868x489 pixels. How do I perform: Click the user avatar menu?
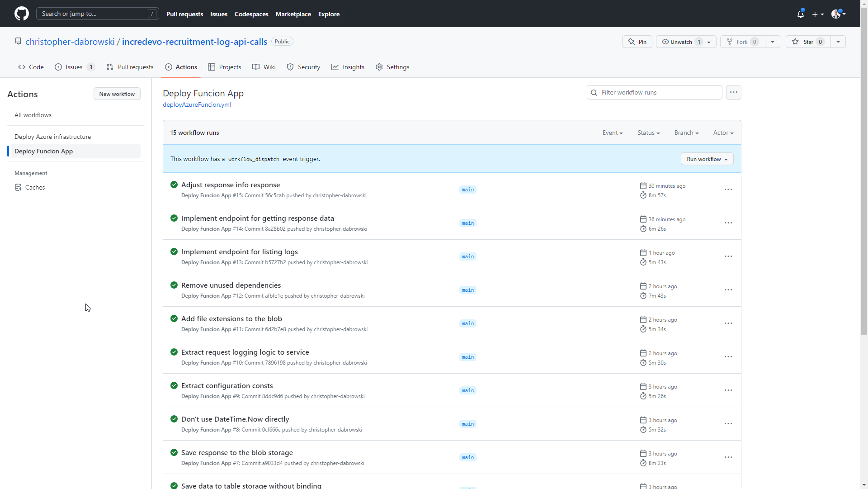point(838,14)
